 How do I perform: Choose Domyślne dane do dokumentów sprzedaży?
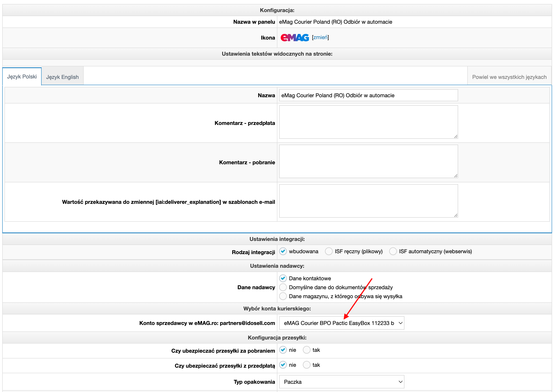pyautogui.click(x=283, y=287)
